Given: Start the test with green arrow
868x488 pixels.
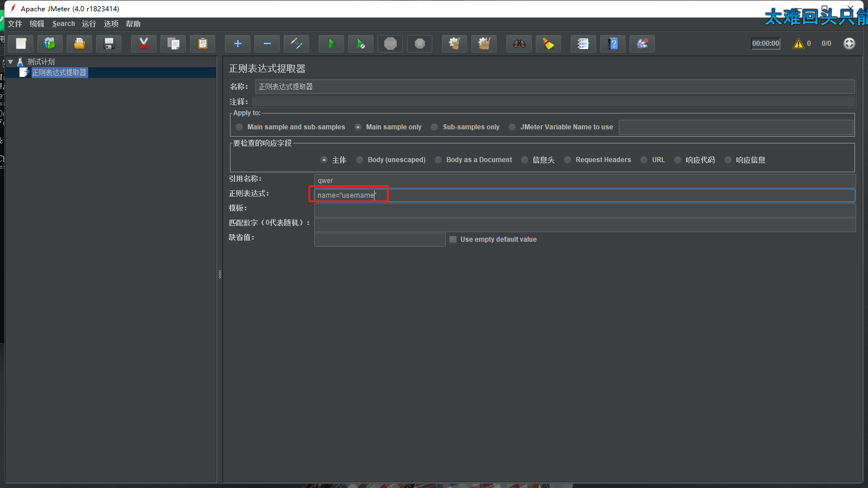Looking at the screenshot, I should 332,43.
